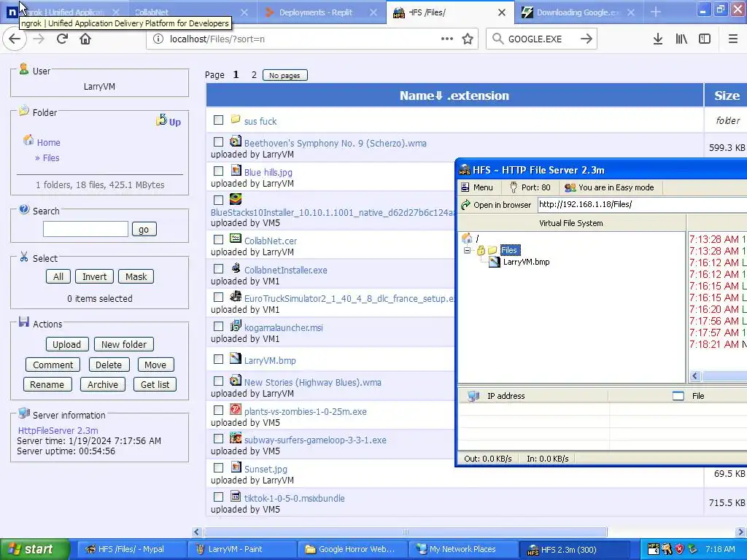Viewport: 747px width, 560px height.
Task: Open the Library bookshelf icon
Action: click(x=681, y=39)
